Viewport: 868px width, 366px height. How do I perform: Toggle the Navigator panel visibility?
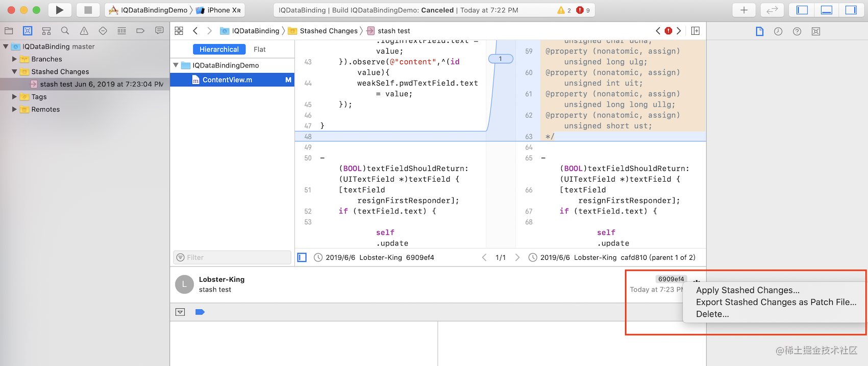[x=802, y=10]
